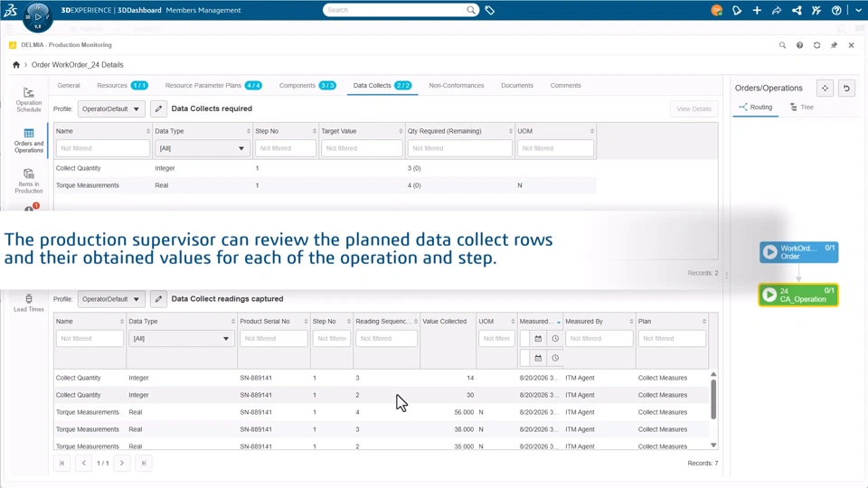Go to previous page of readings
The height and width of the screenshot is (488, 868).
pyautogui.click(x=83, y=463)
